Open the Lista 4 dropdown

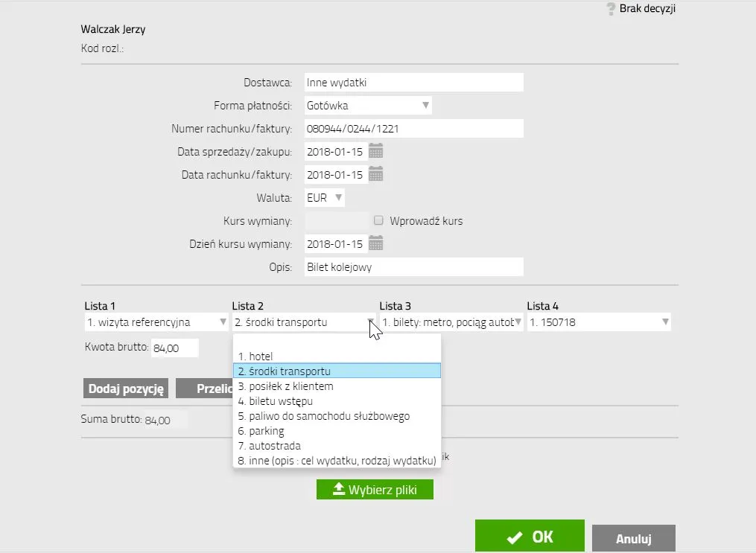[599, 322]
